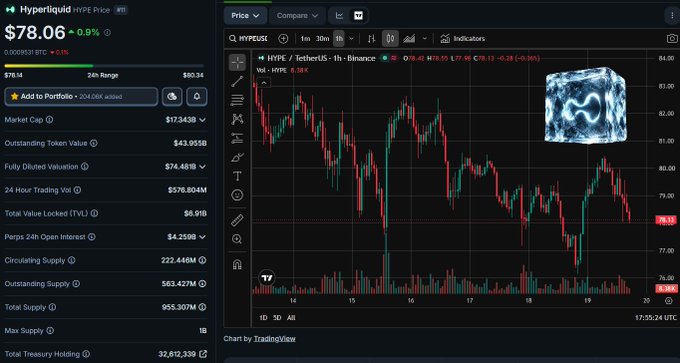Image resolution: width=680 pixels, height=363 pixels.
Task: Switch chart style to candles
Action: click(x=390, y=39)
